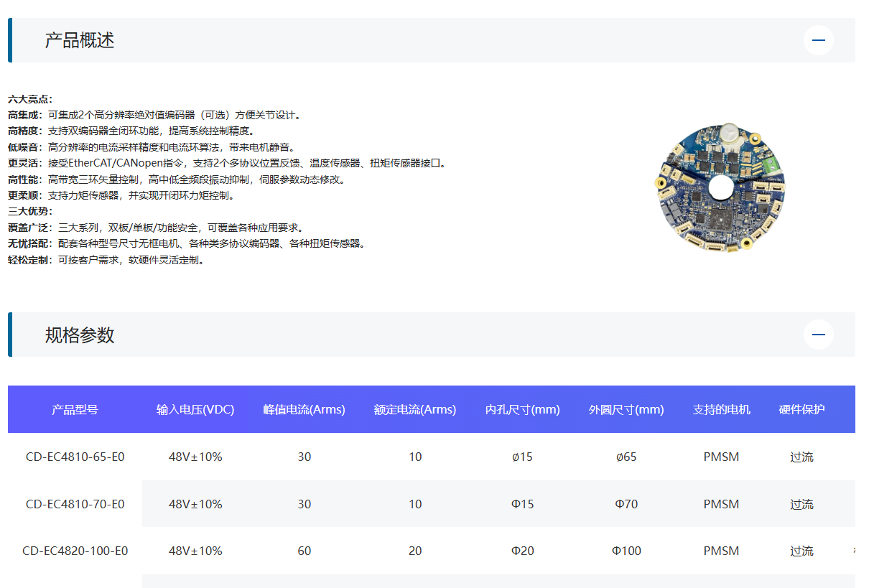This screenshot has width=869, height=588.
Task: Click the minus icon beside 产品概述
Action: [818, 40]
